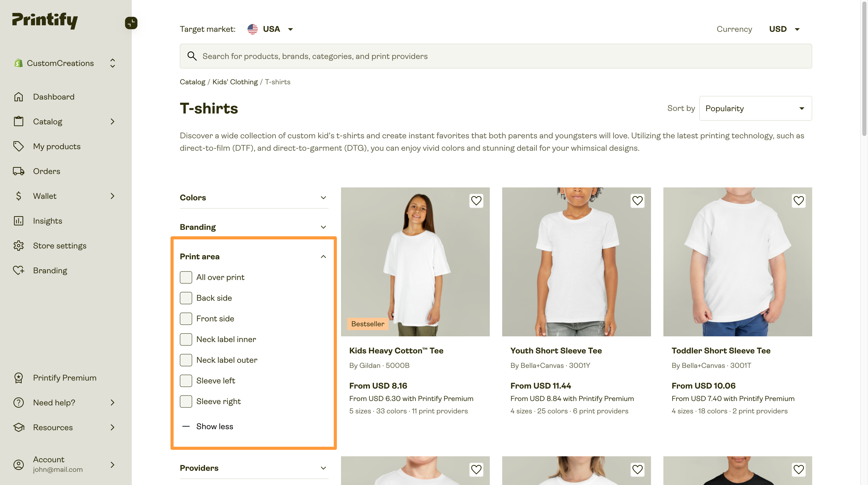Screen dimensions: 868x485
Task: Check the Front side checkbox
Action: (x=186, y=319)
